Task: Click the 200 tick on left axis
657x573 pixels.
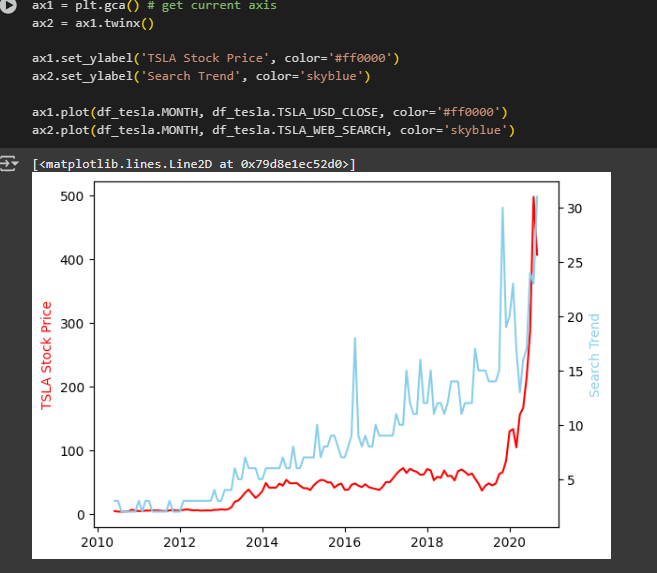Action: (72, 387)
